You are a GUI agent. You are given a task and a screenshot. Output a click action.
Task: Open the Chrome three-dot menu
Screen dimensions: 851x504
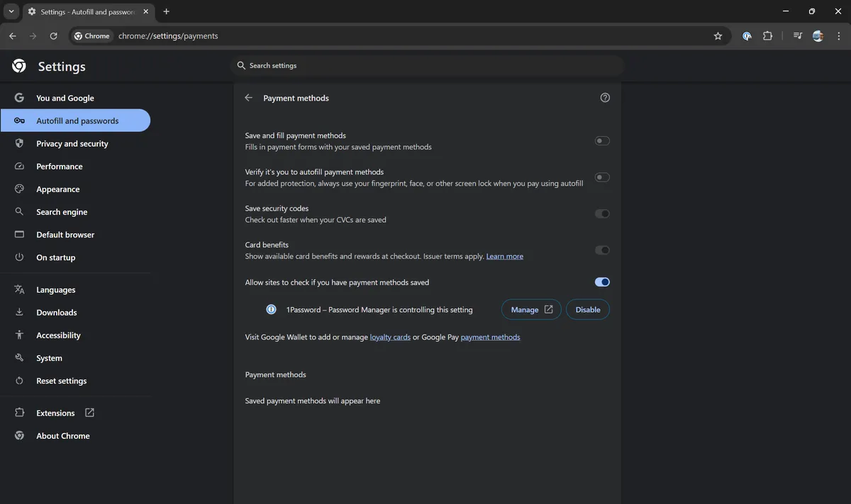[838, 36]
